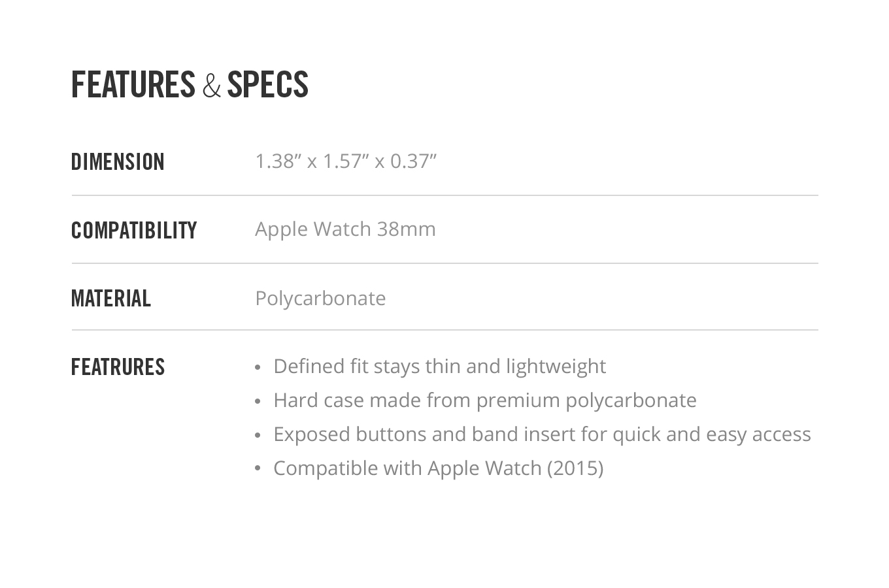Viewport: 889px width, 588px height.
Task: Click the Hard case made from premium bullet
Action: 485,400
